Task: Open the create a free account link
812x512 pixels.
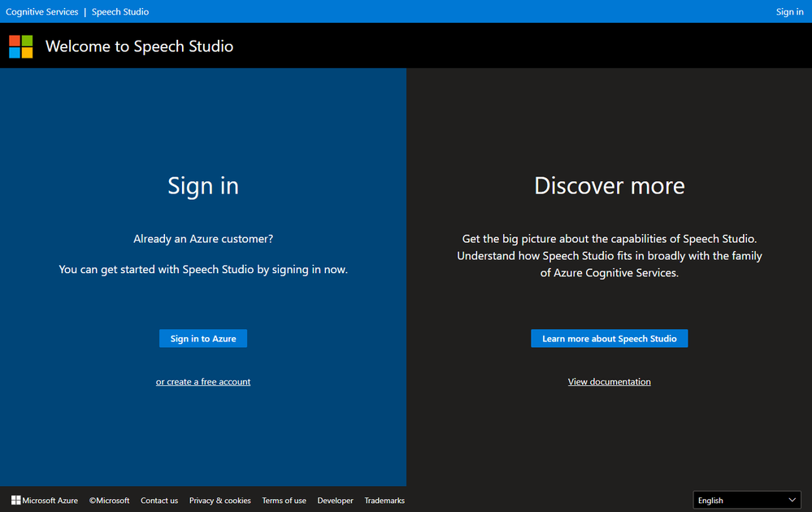Action: point(203,381)
